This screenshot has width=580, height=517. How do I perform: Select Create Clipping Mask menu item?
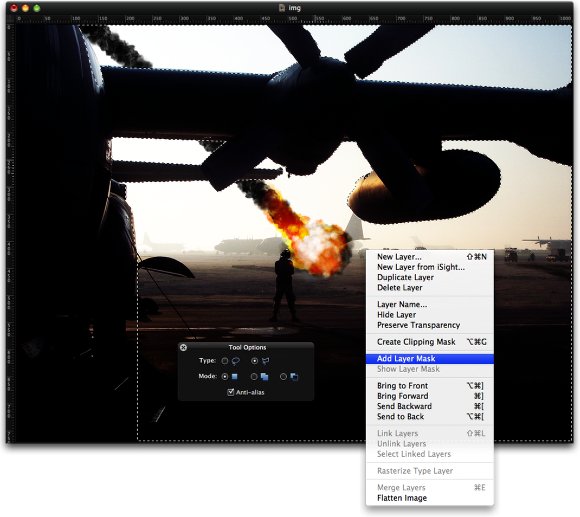(x=430, y=342)
